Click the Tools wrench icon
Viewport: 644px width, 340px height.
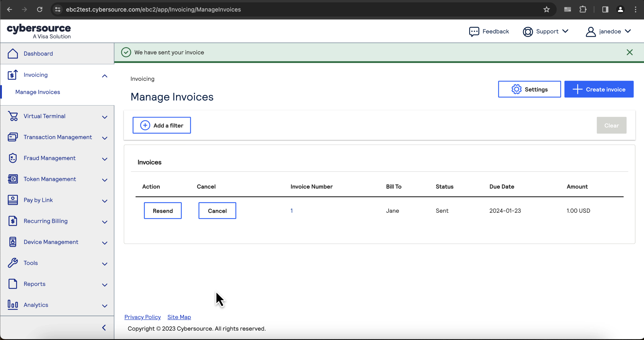(13, 263)
